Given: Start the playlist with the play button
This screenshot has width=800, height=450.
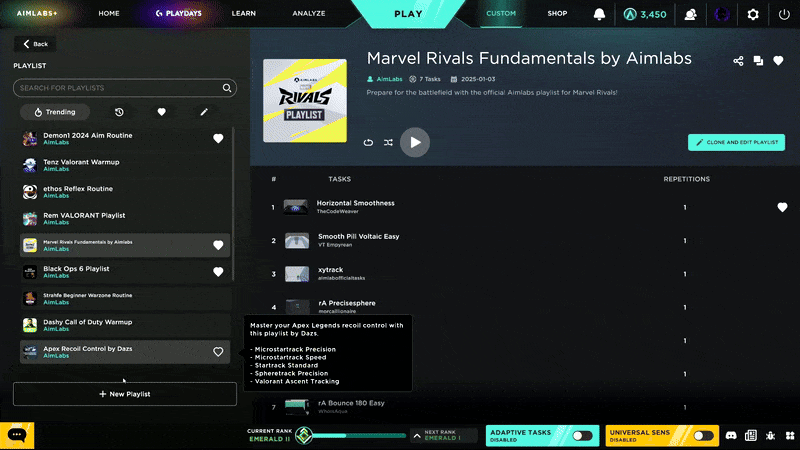Looking at the screenshot, I should tap(415, 142).
